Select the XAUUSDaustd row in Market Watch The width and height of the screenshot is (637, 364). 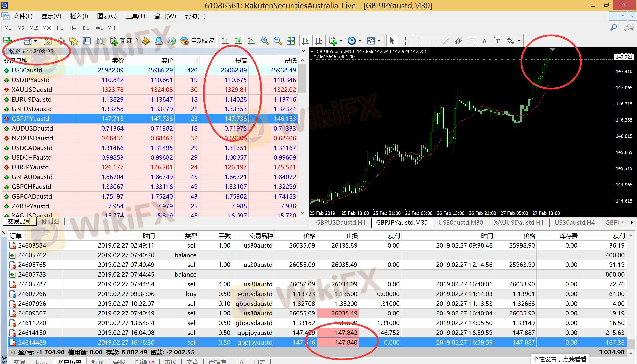(x=150, y=90)
